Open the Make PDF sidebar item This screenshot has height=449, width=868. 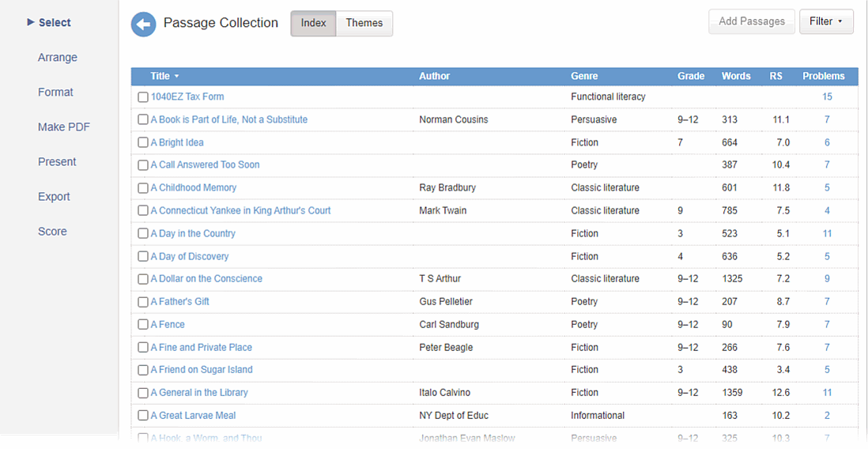tap(63, 127)
